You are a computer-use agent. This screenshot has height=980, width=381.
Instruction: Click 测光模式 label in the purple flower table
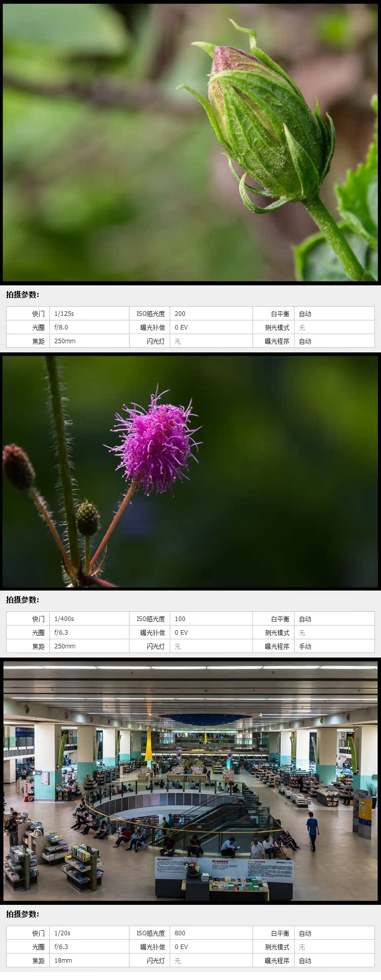[277, 633]
